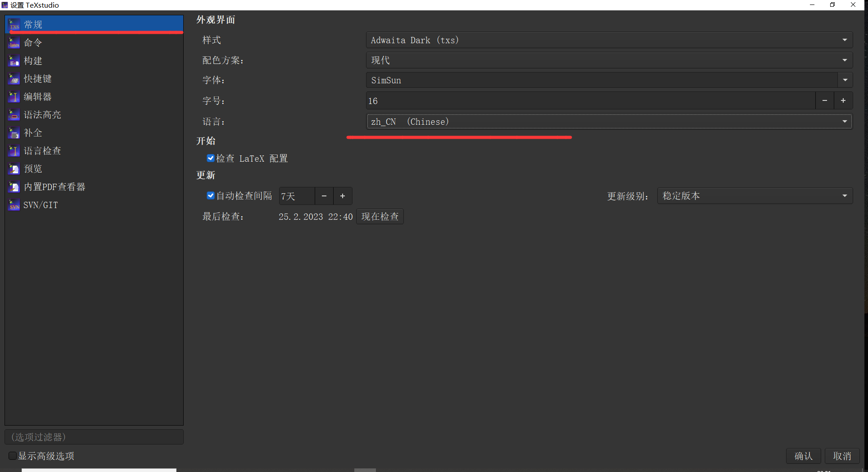Click the 快捷键 keyboard icon
This screenshot has height=472, width=868.
click(x=14, y=79)
